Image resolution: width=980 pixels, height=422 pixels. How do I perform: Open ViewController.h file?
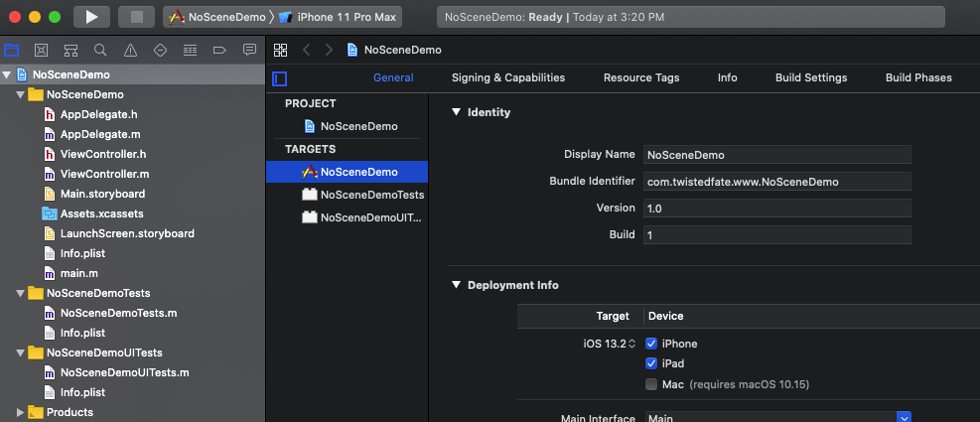[x=103, y=155]
